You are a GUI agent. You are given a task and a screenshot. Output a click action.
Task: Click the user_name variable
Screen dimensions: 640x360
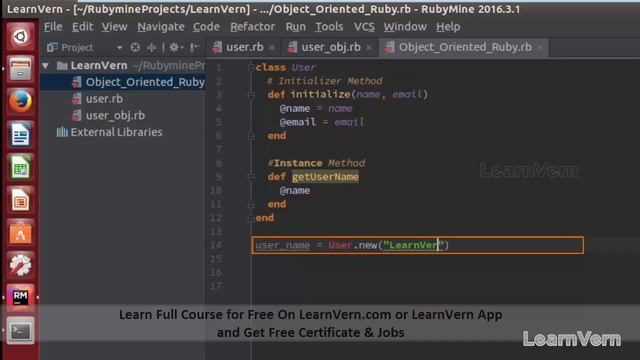click(283, 245)
